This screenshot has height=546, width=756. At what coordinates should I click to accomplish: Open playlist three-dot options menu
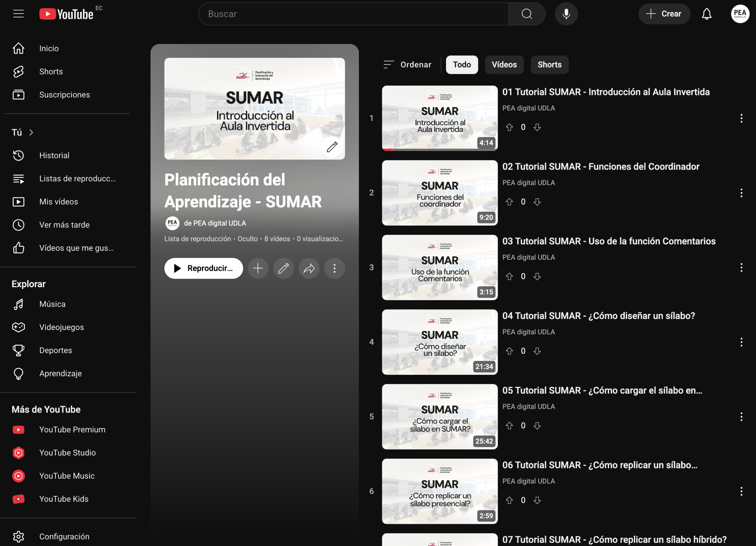pos(334,268)
